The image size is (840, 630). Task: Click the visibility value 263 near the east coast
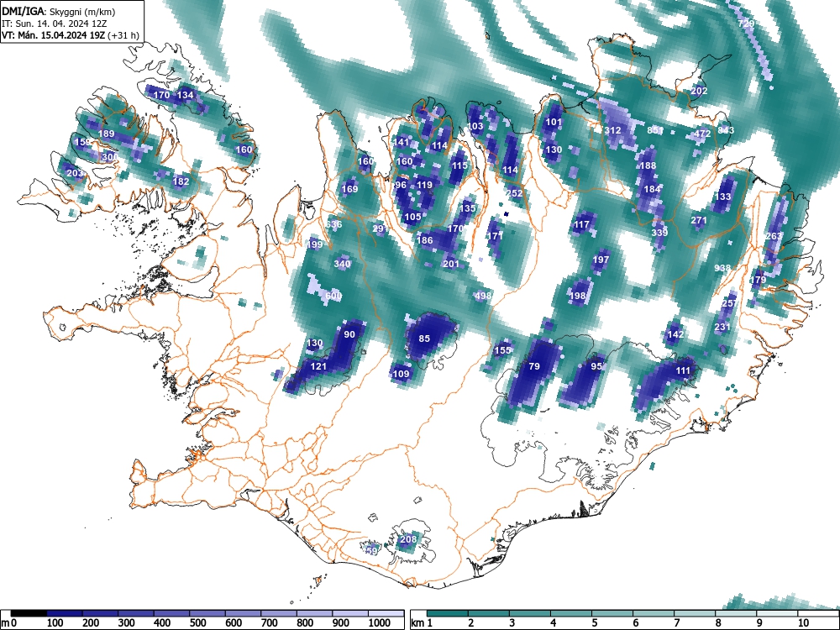(x=774, y=236)
